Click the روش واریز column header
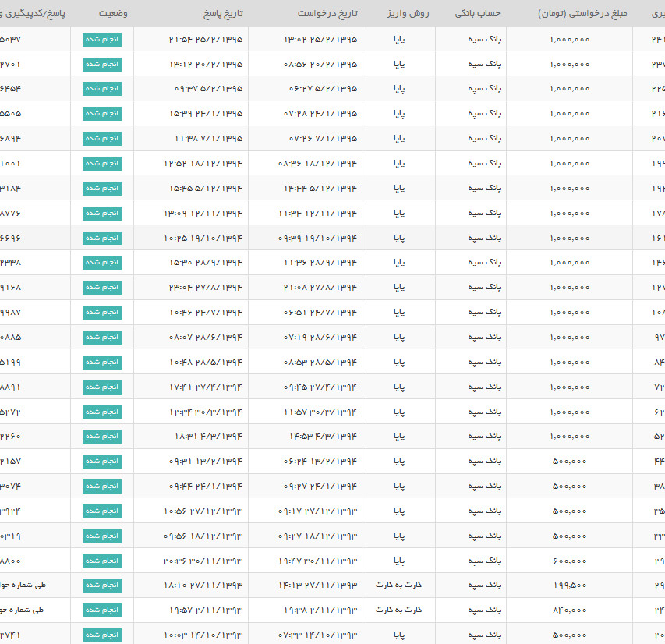Viewport: 665px width, 644px height. 405,14
